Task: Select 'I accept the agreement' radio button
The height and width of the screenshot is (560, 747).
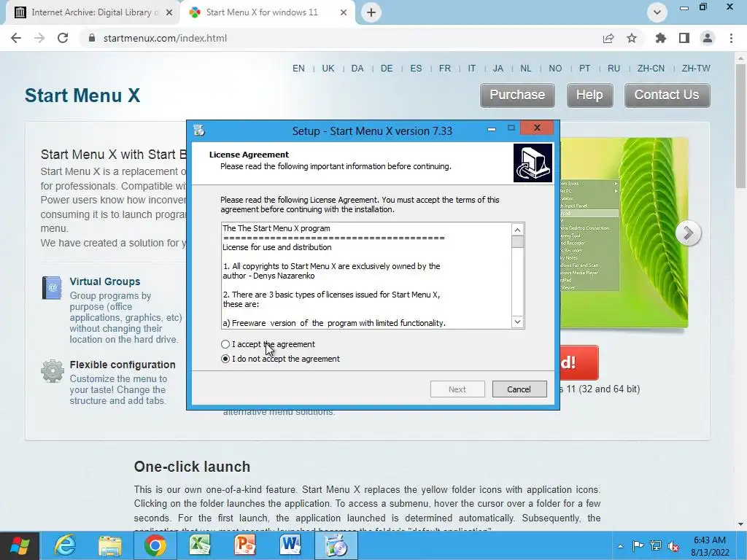Action: tap(225, 344)
